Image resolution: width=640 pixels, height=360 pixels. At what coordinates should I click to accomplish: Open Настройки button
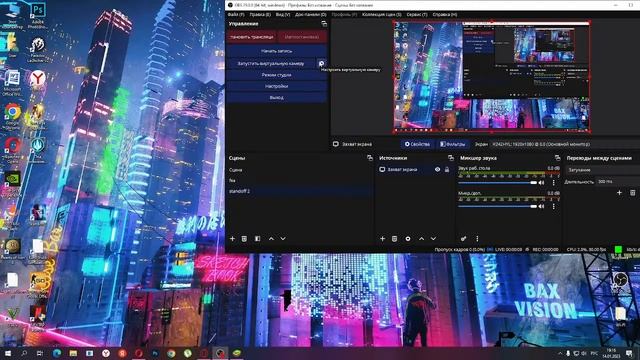click(277, 87)
